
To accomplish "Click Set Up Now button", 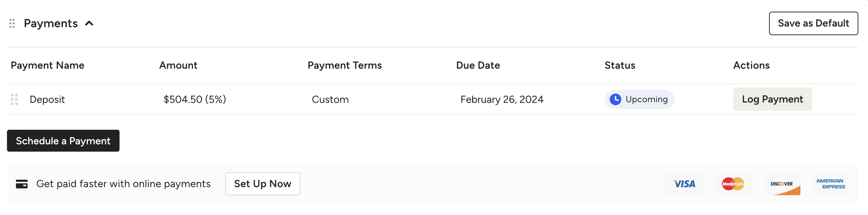I will 262,184.
